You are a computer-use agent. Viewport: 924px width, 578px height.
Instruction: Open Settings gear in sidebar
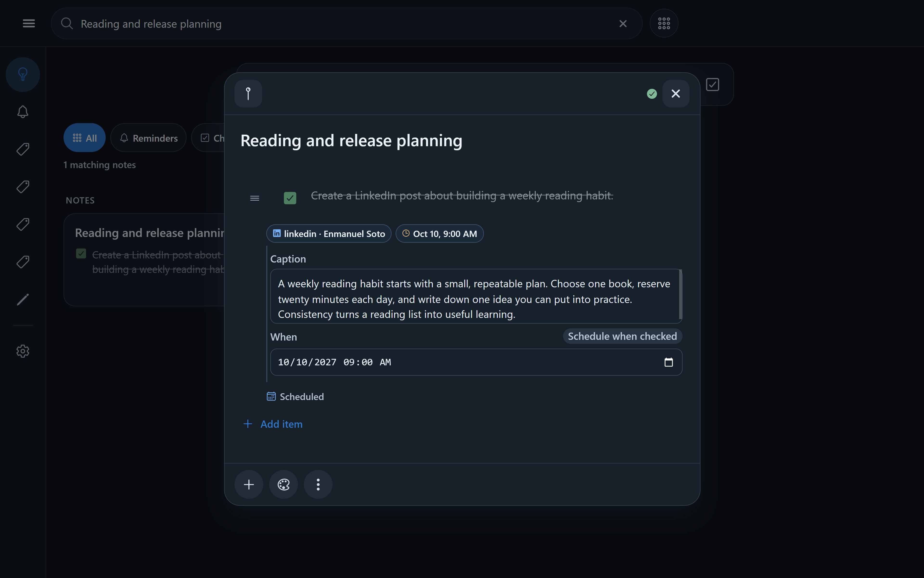(x=23, y=351)
